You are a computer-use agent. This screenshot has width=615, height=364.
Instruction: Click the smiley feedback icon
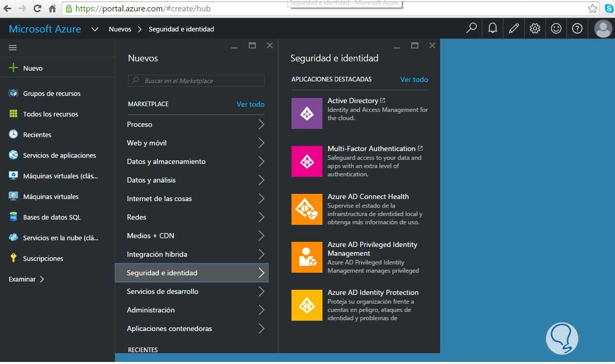point(556,28)
